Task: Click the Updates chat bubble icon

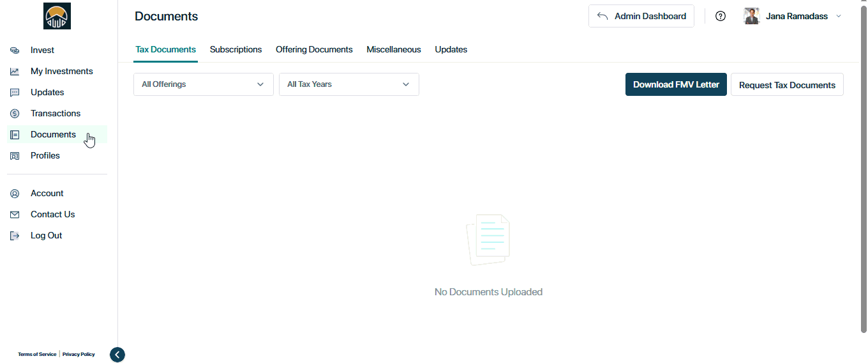Action: coord(15,93)
